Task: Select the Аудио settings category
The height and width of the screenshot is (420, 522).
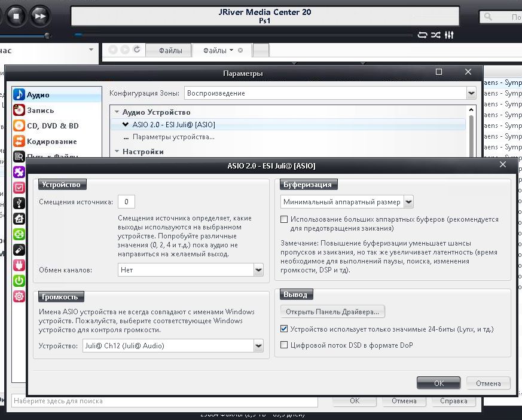Action: 38,95
